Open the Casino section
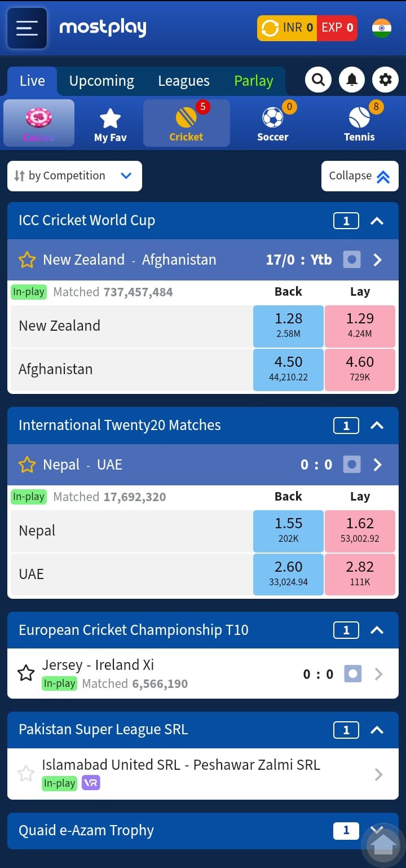 pyautogui.click(x=39, y=123)
